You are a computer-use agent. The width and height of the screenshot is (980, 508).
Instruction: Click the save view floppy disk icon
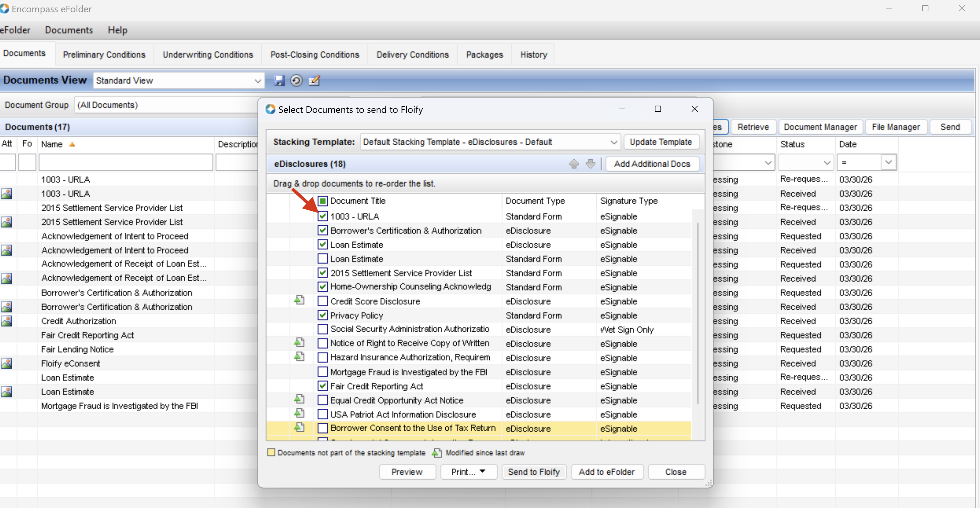279,80
